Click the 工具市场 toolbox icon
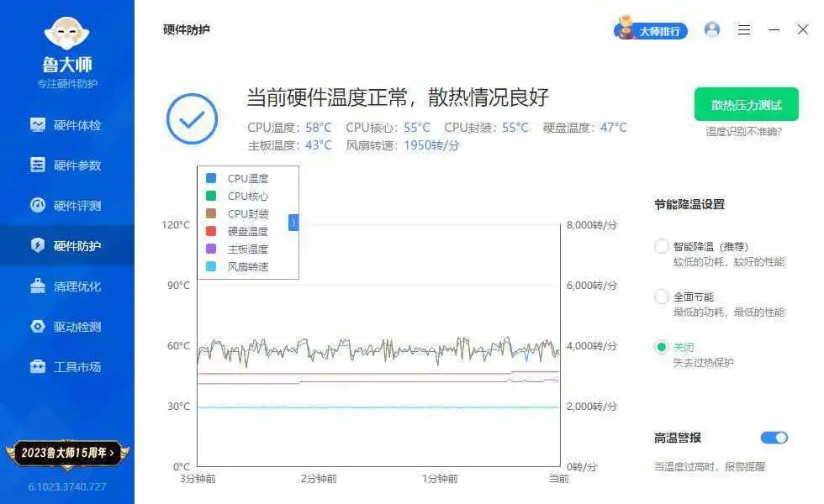The height and width of the screenshot is (504, 824). point(38,366)
